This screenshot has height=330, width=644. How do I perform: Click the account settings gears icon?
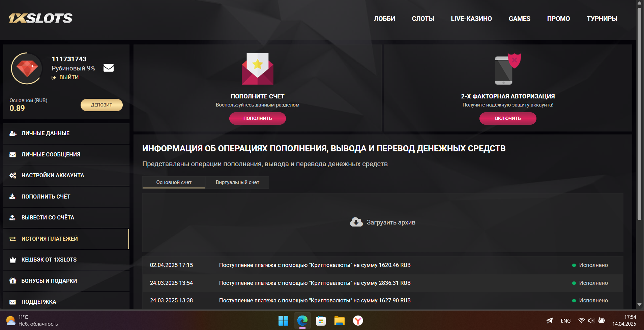point(13,176)
